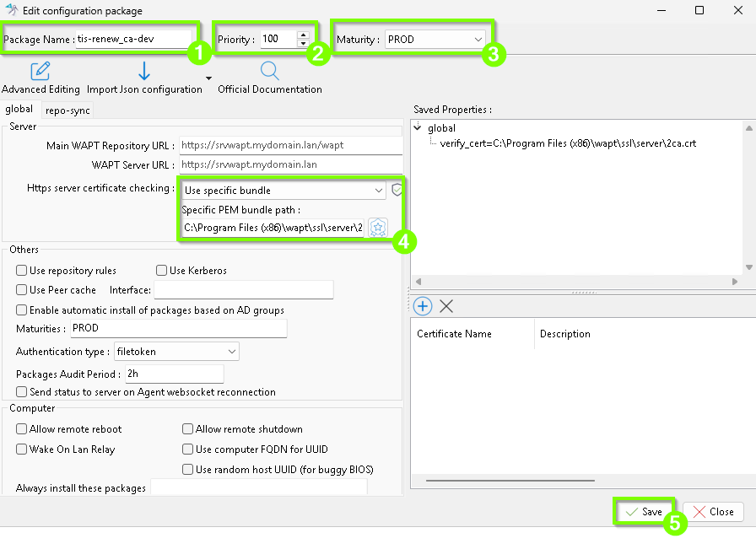Open Official Documentation magnifier icon
Viewport: 756px width, 549px height.
pos(269,71)
